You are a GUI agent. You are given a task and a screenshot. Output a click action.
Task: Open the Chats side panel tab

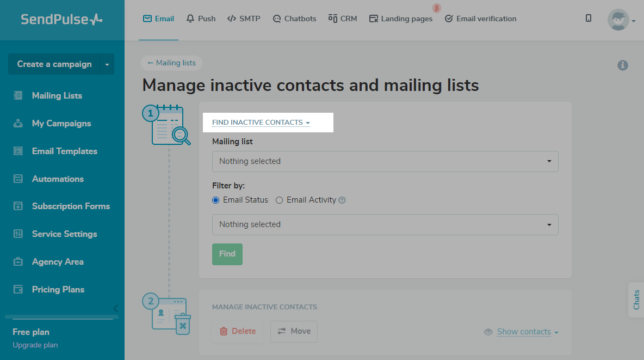click(636, 300)
